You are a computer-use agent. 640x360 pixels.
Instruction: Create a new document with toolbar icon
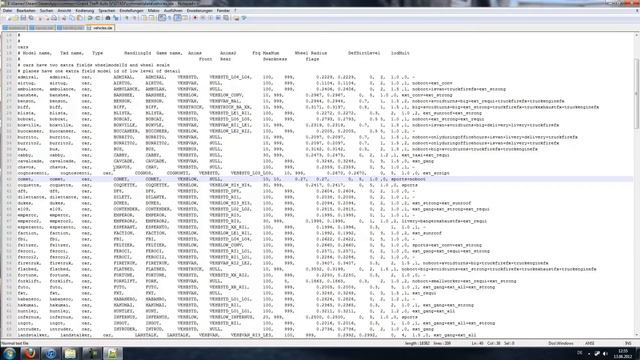(x=9, y=18)
